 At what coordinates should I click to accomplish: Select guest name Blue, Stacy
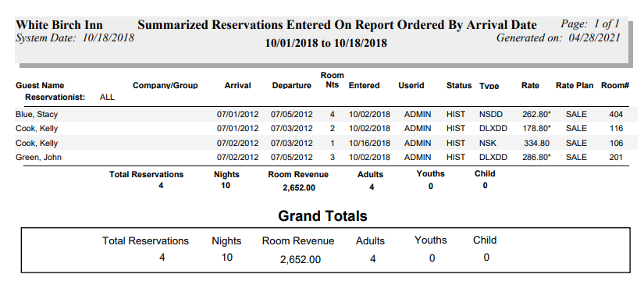tap(37, 114)
